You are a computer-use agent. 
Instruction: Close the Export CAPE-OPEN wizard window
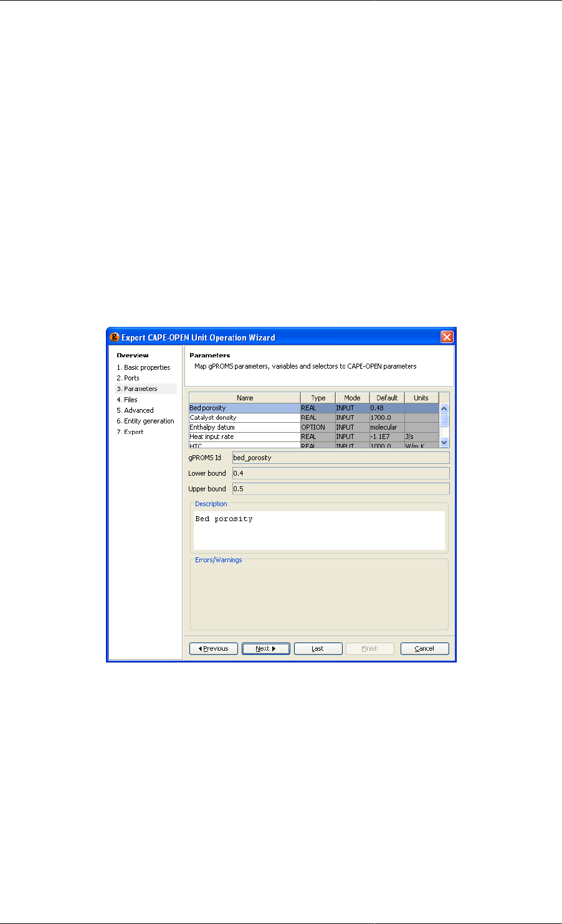click(447, 337)
